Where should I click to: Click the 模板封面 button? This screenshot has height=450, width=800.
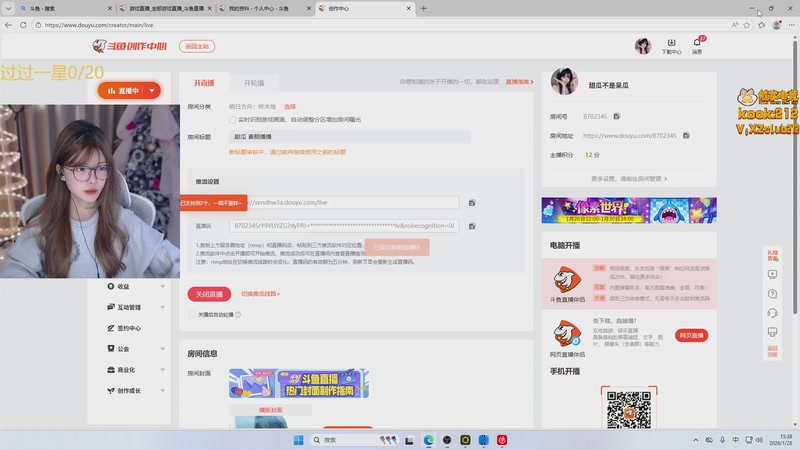point(270,410)
